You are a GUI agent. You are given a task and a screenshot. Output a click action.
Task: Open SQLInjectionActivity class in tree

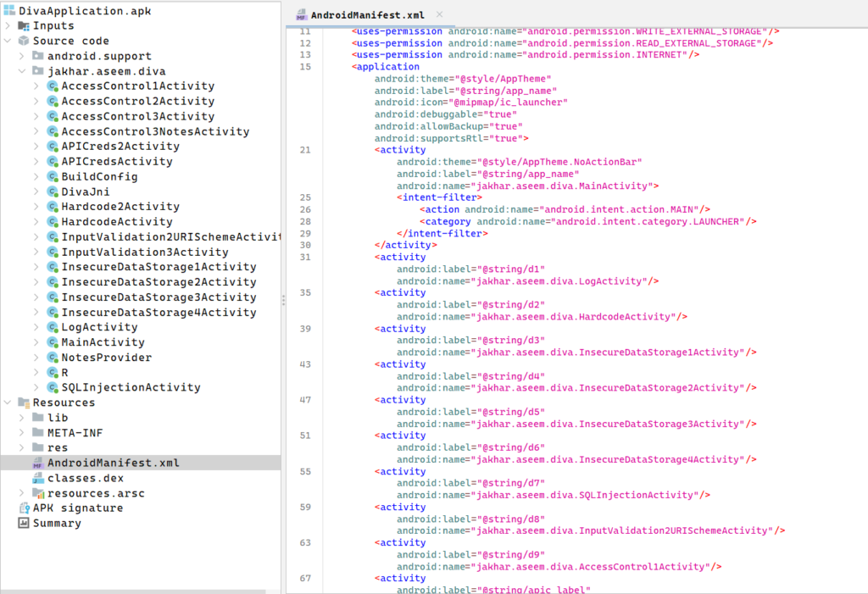point(131,387)
